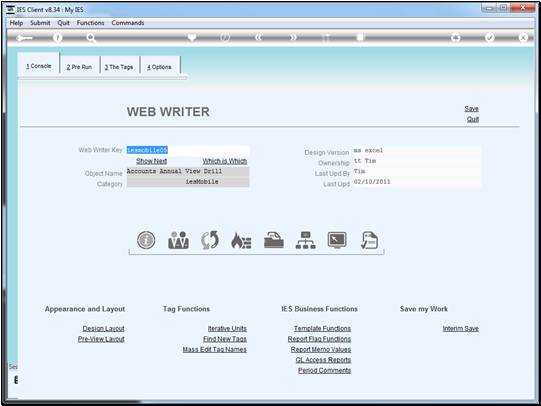Click the checkmark toolbar icon
The image size is (541, 406).
[x=490, y=38]
